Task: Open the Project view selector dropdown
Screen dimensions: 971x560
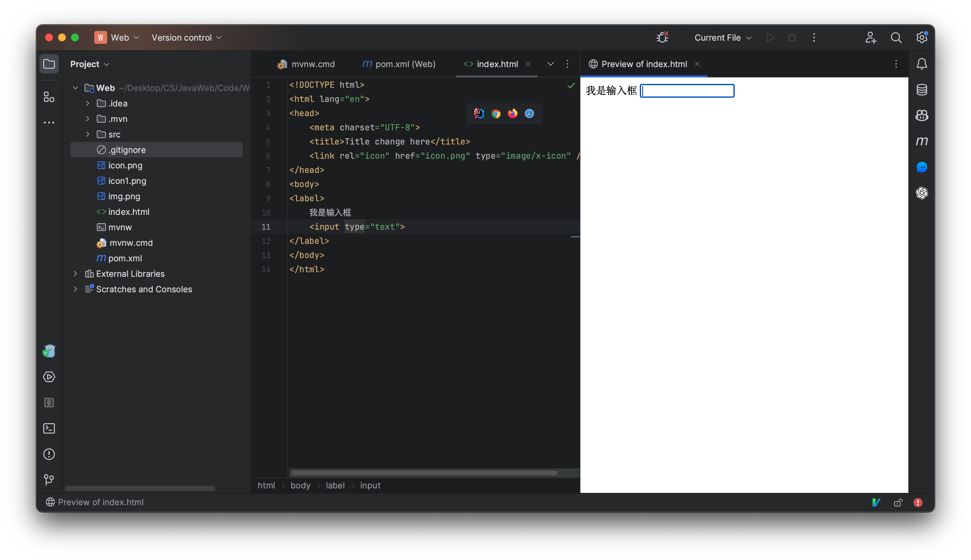Action: tap(90, 64)
